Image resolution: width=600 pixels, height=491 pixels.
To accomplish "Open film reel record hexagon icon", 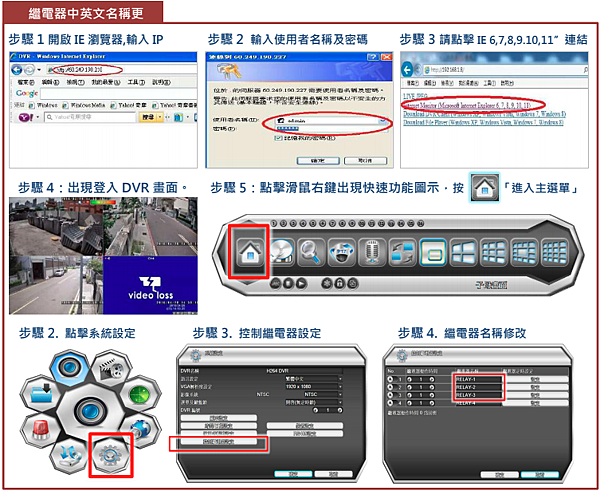I will coord(111,369).
